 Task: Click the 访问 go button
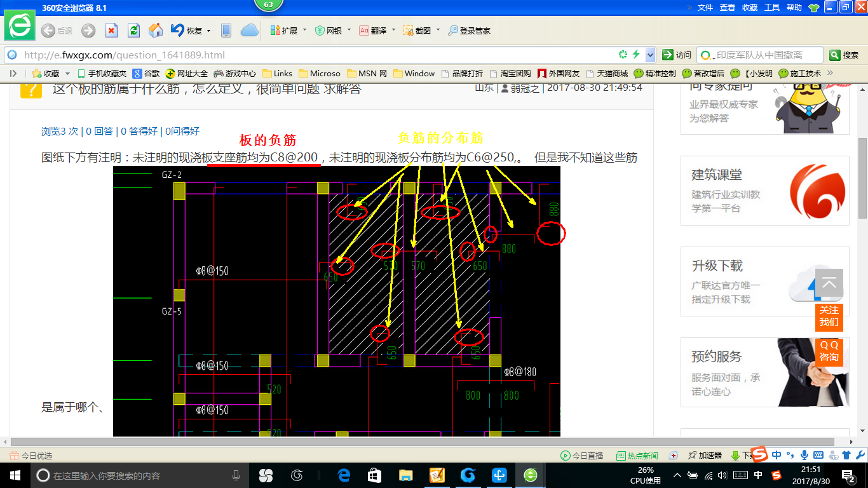coord(677,55)
